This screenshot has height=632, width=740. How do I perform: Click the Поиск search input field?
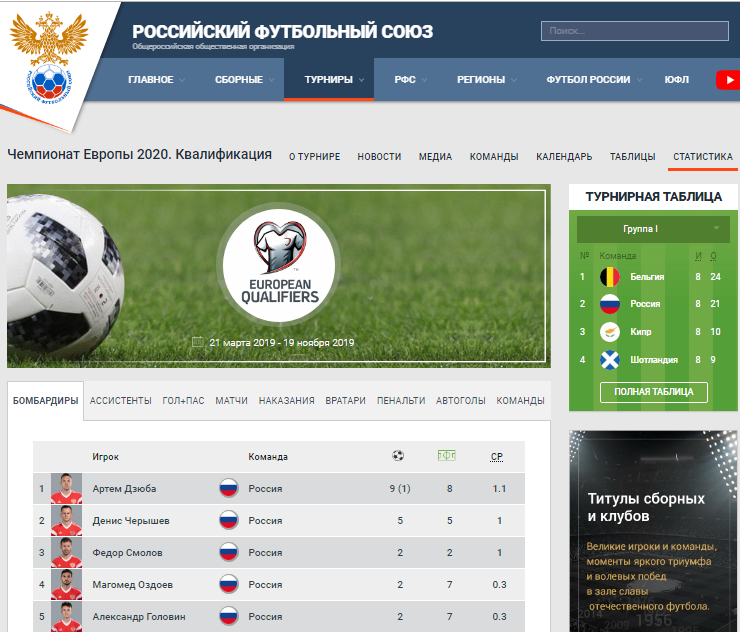click(635, 31)
